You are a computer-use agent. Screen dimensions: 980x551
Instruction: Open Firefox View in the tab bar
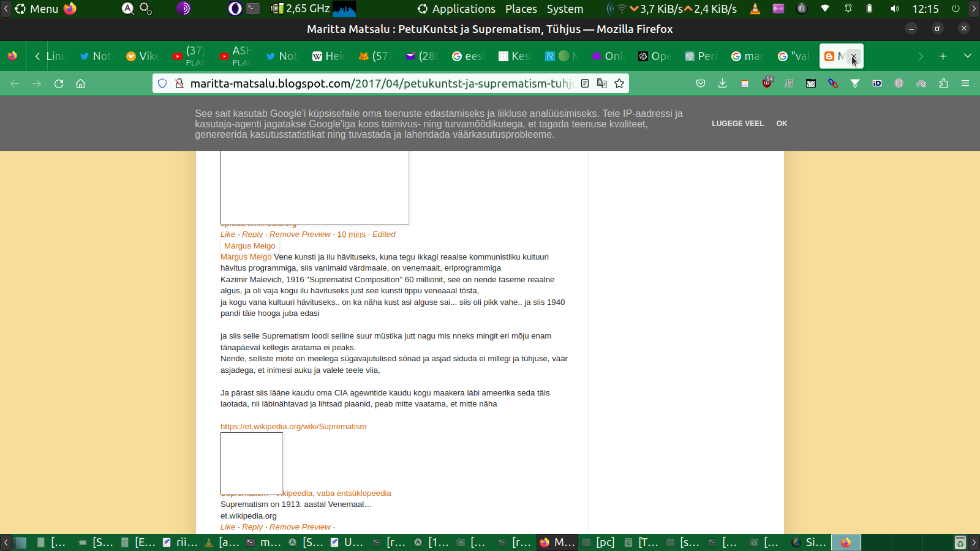(12, 56)
